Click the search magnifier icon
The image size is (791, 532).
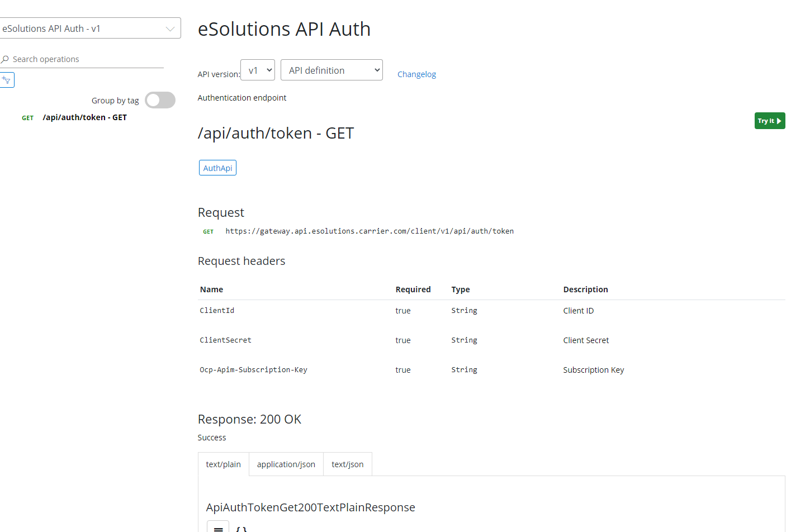point(5,59)
